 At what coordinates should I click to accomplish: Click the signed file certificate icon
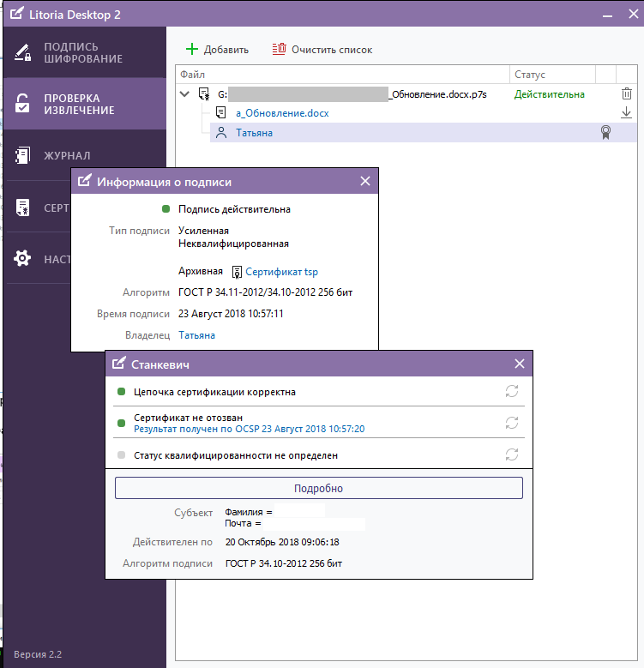(204, 93)
